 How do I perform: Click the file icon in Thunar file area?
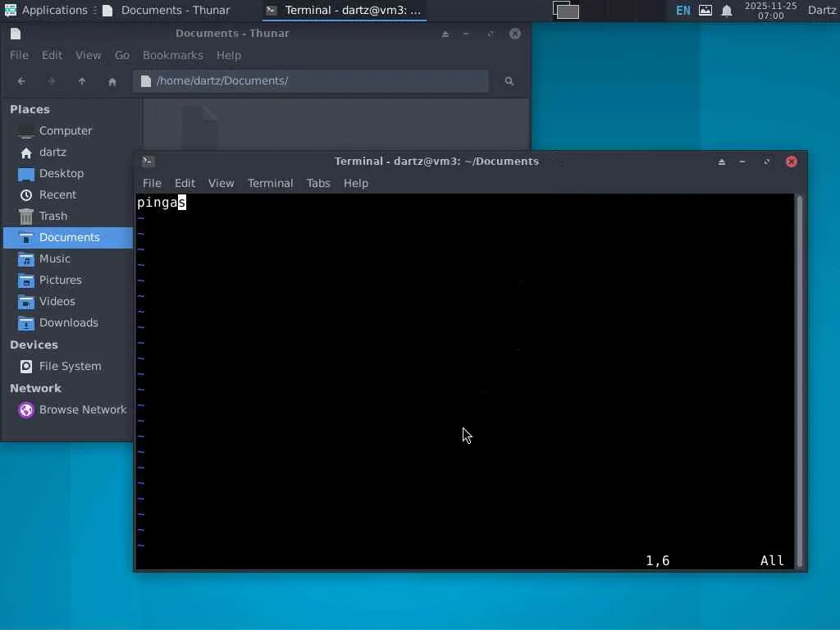coord(199,127)
